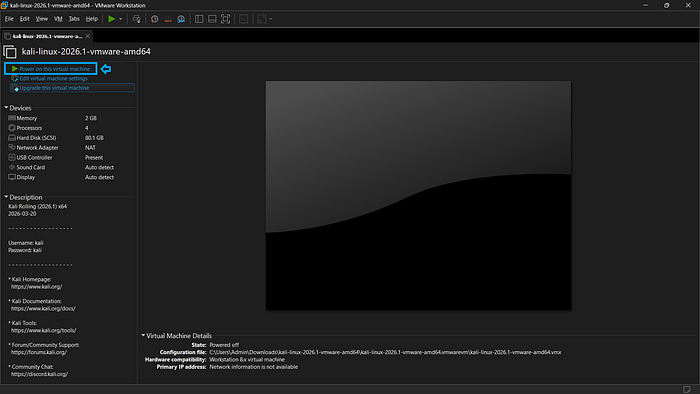Click the https://www.kali.org/tools/ text
The image size is (700, 394).
[x=44, y=330]
